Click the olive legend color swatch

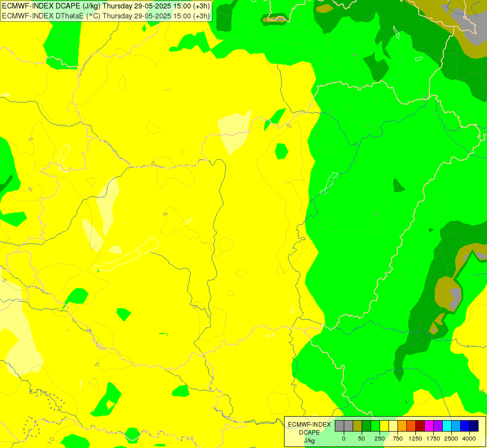click(x=357, y=426)
